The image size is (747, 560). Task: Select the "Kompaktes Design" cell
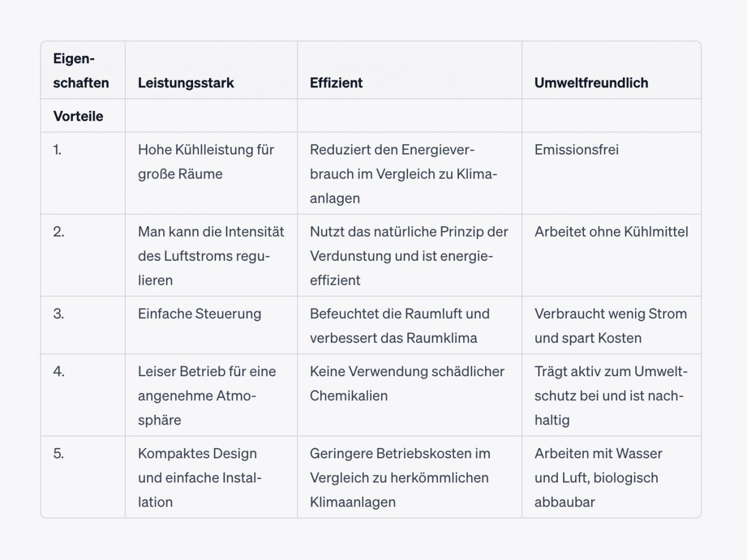199,477
